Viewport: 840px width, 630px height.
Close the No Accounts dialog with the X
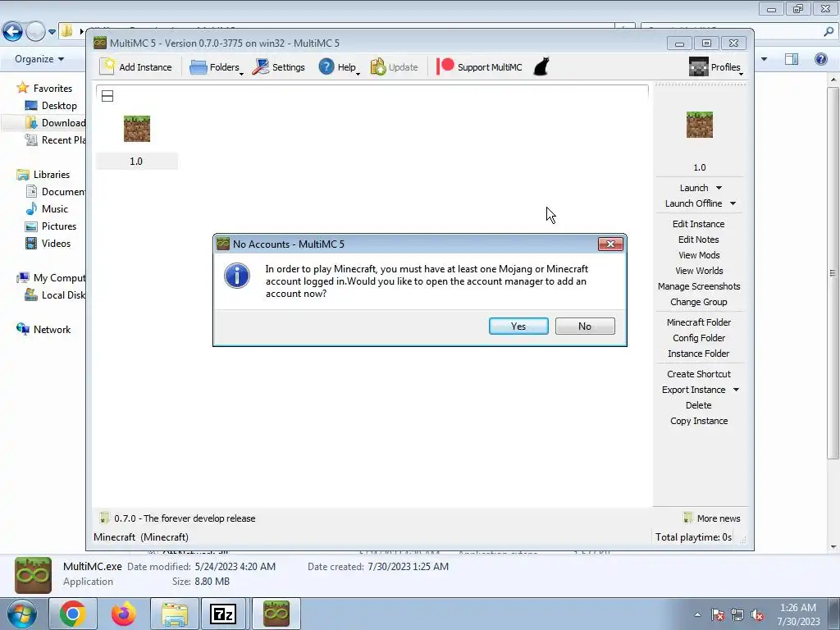[x=610, y=244]
